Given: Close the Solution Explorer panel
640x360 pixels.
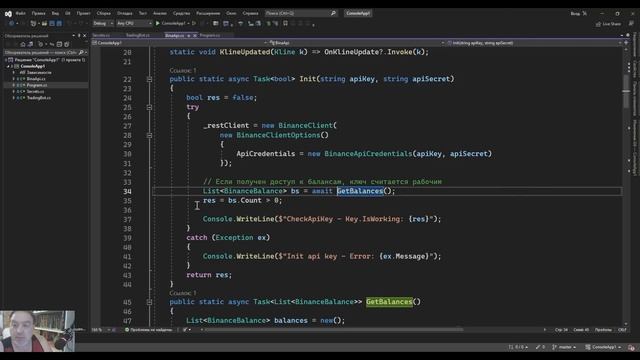Looking at the screenshot, I should pos(84,36).
